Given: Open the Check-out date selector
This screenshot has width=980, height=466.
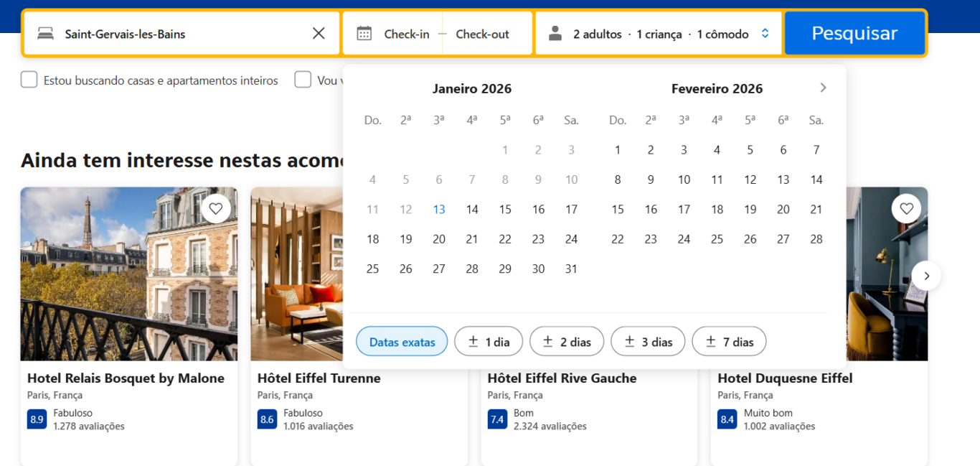Looking at the screenshot, I should (484, 32).
